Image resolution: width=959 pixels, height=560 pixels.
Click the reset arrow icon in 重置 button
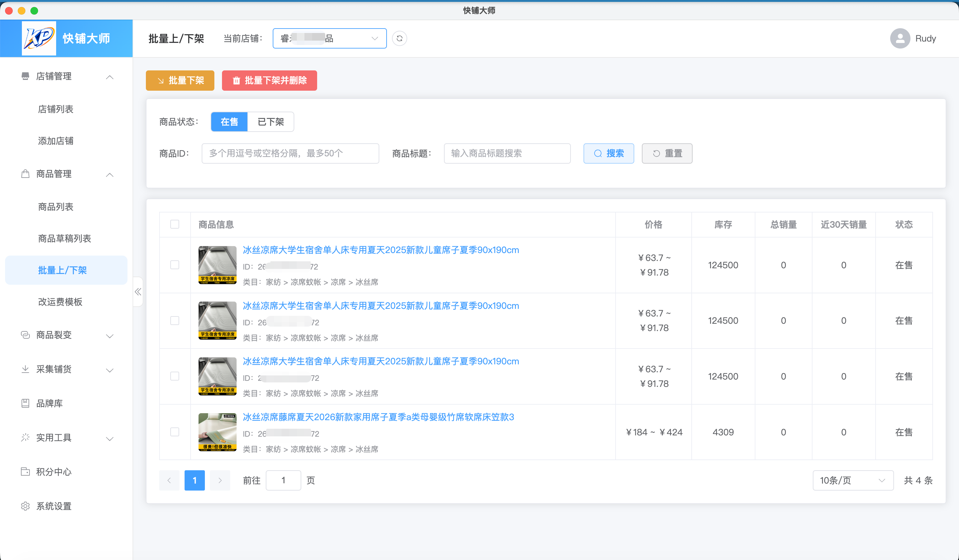tap(656, 153)
